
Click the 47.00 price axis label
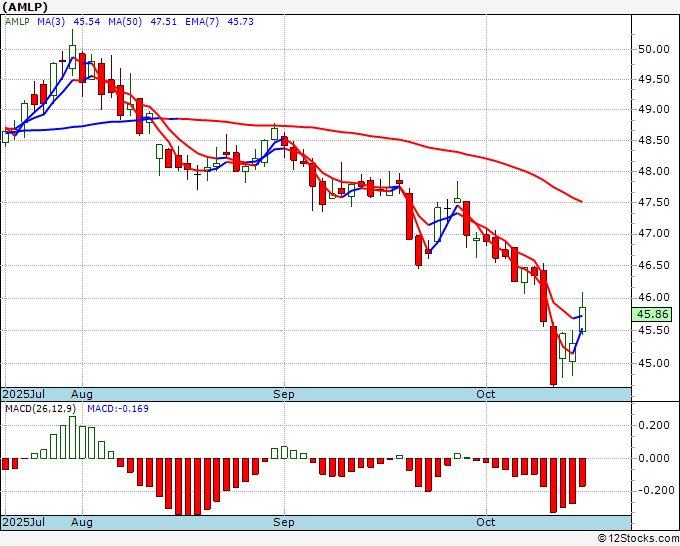coord(654,234)
